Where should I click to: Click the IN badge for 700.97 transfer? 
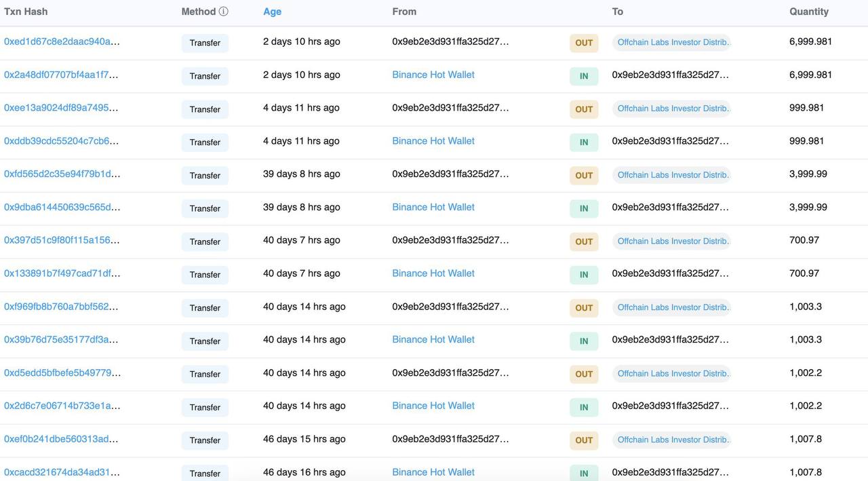click(x=584, y=275)
